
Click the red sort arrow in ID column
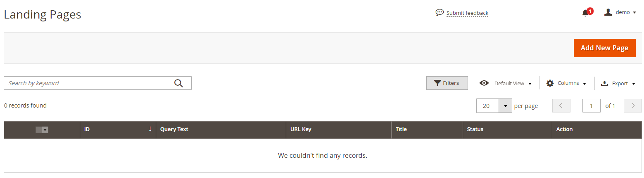(x=150, y=129)
